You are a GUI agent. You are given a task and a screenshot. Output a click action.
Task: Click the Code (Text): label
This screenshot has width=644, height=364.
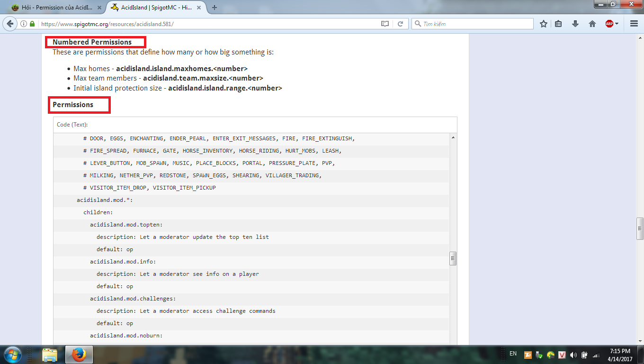(x=72, y=125)
